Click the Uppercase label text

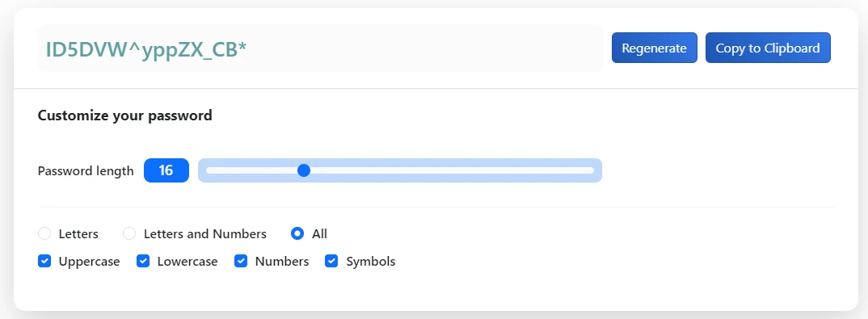click(89, 262)
